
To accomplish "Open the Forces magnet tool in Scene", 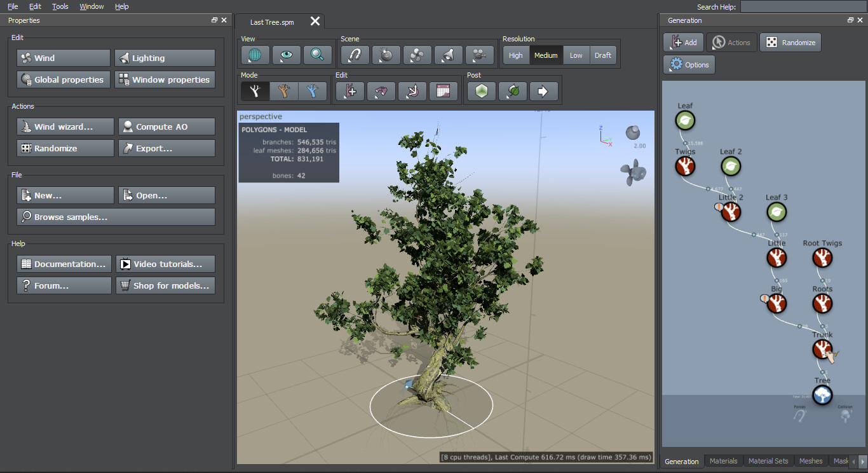I will (x=355, y=55).
